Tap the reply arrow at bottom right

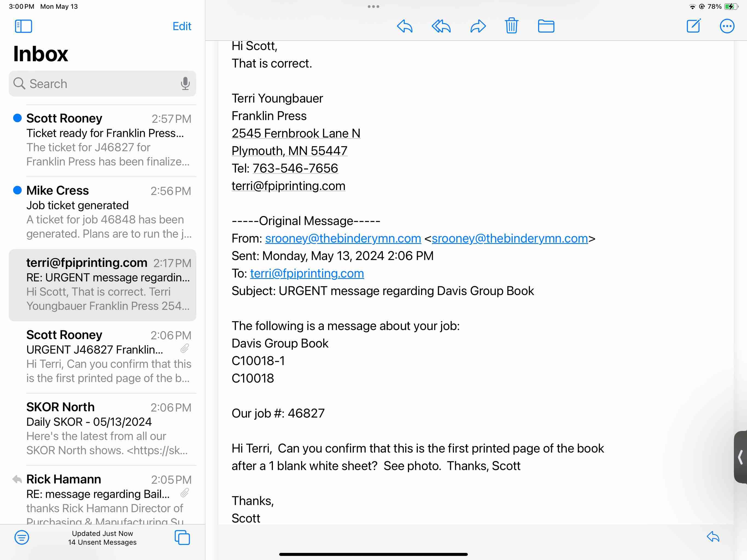pos(713,536)
